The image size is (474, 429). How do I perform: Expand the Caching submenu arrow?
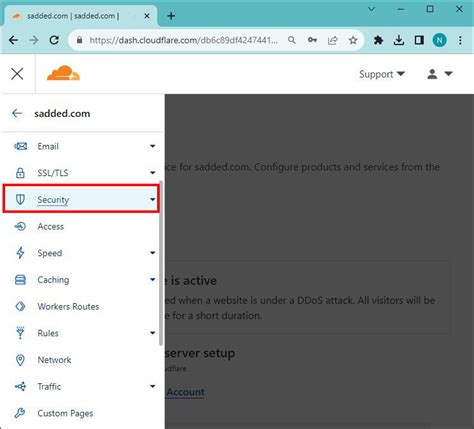152,279
